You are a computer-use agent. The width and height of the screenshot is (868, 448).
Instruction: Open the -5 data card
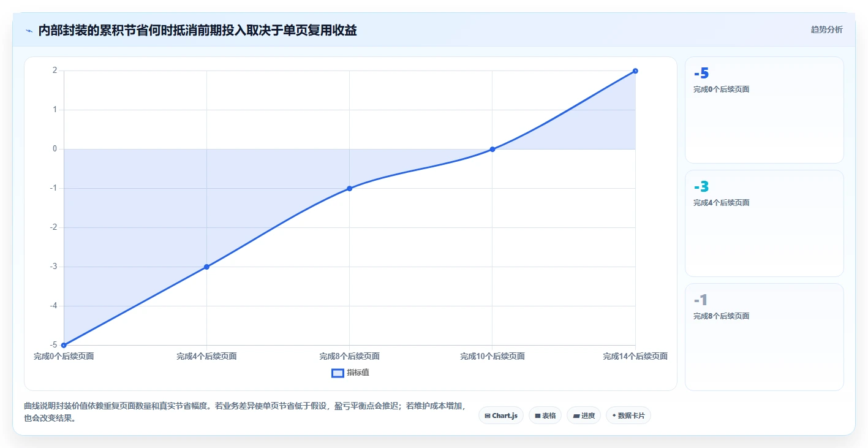764,110
